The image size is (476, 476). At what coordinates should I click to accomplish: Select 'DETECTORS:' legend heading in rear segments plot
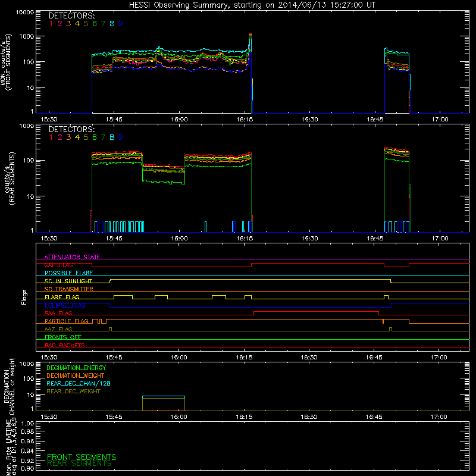(71, 129)
